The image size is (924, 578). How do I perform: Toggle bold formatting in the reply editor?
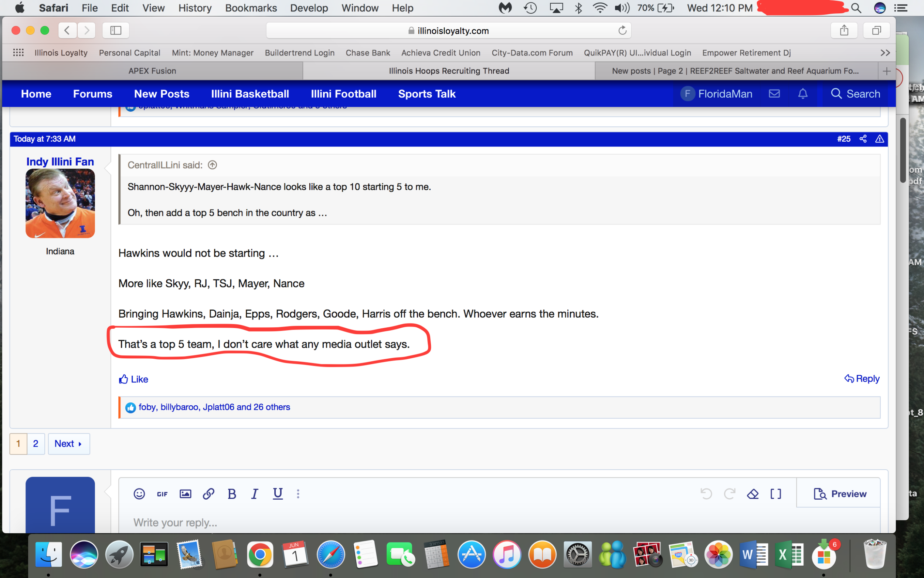(231, 494)
